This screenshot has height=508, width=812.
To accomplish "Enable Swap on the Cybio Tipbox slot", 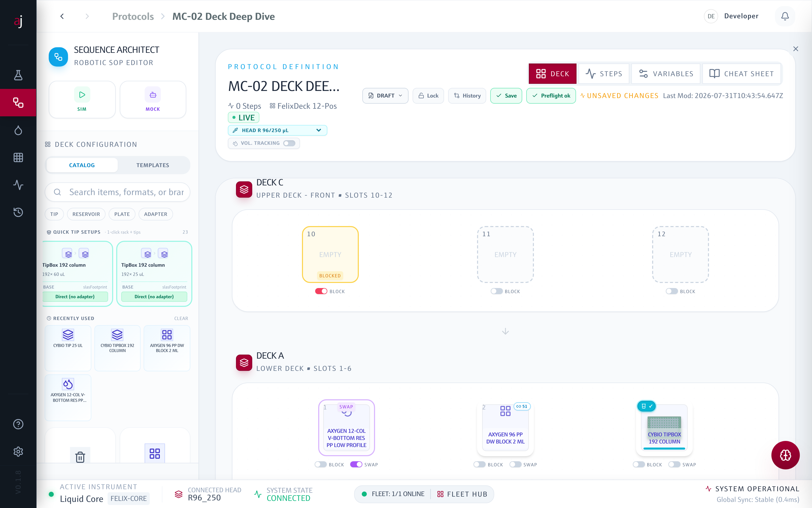I will pyautogui.click(x=674, y=464).
